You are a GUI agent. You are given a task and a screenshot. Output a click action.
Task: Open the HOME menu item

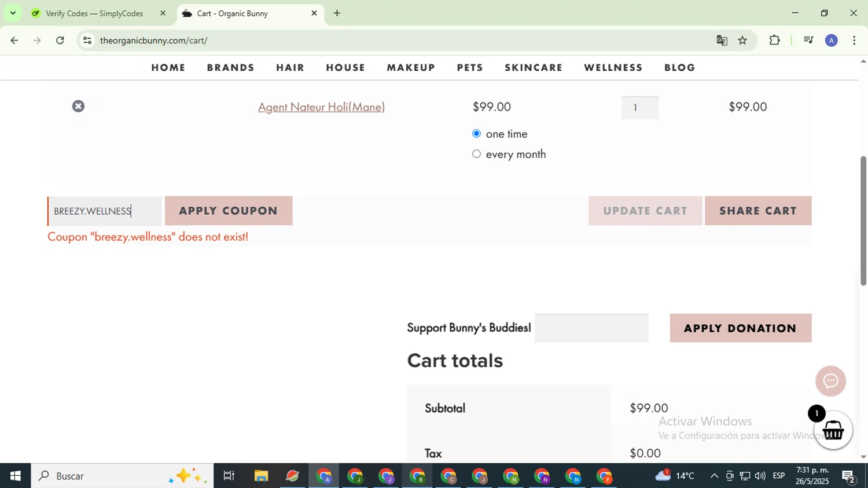(168, 68)
